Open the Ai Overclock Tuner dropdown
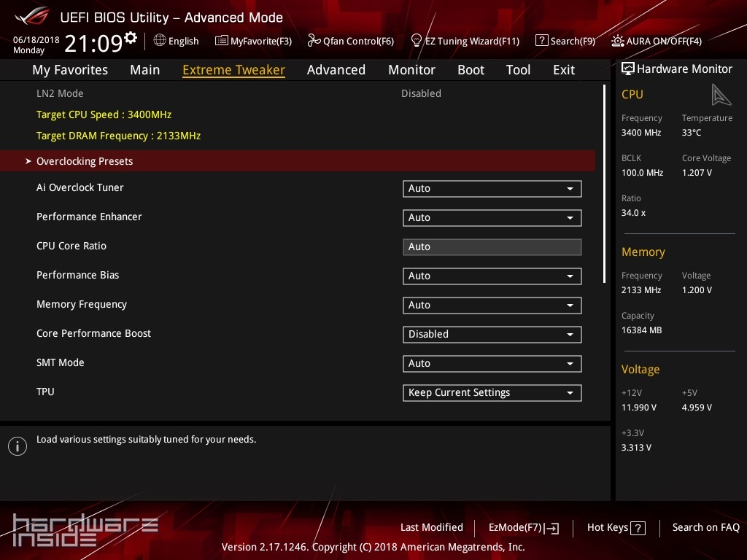 492,189
